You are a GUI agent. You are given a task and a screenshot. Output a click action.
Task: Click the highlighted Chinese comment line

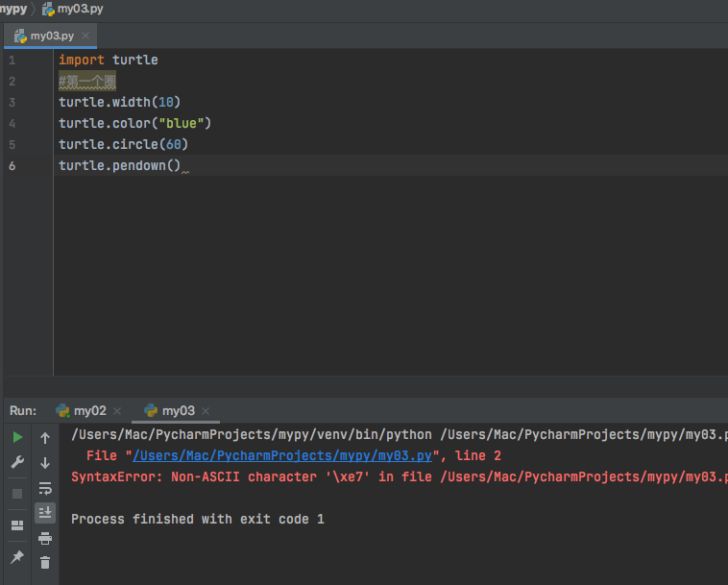(87, 82)
